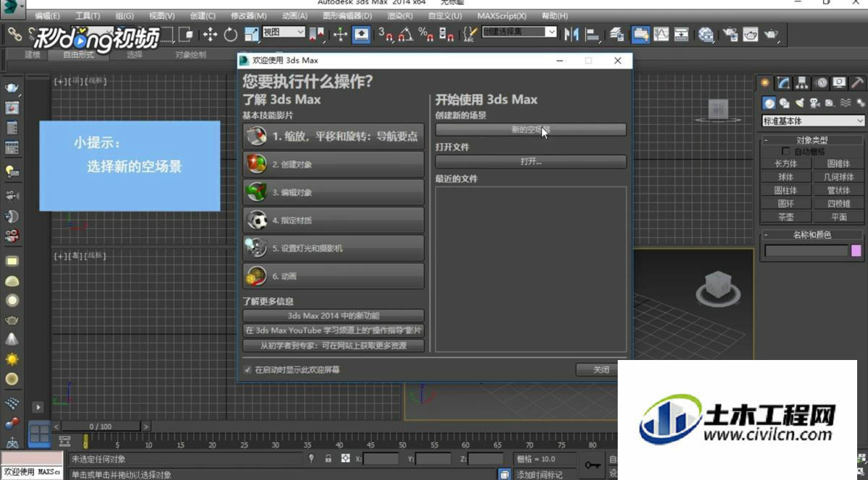Select the Shapes category icon

click(785, 103)
